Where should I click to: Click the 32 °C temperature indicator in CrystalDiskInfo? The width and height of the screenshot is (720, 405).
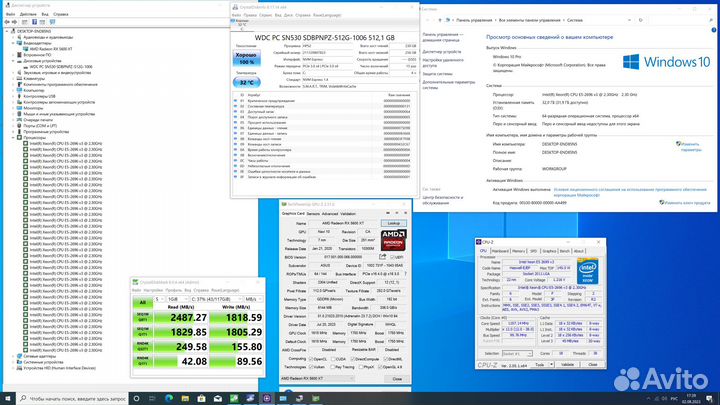pyautogui.click(x=247, y=82)
